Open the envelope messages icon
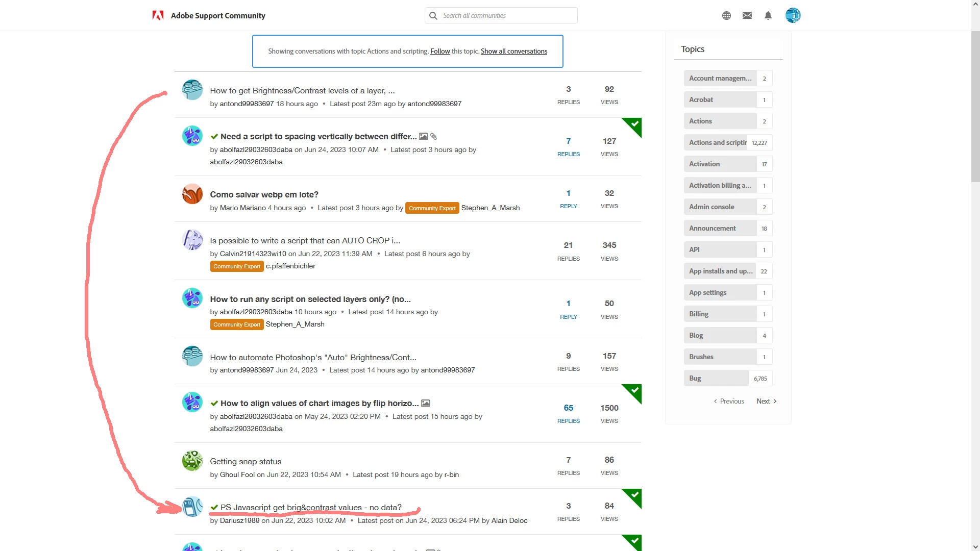 tap(747, 15)
